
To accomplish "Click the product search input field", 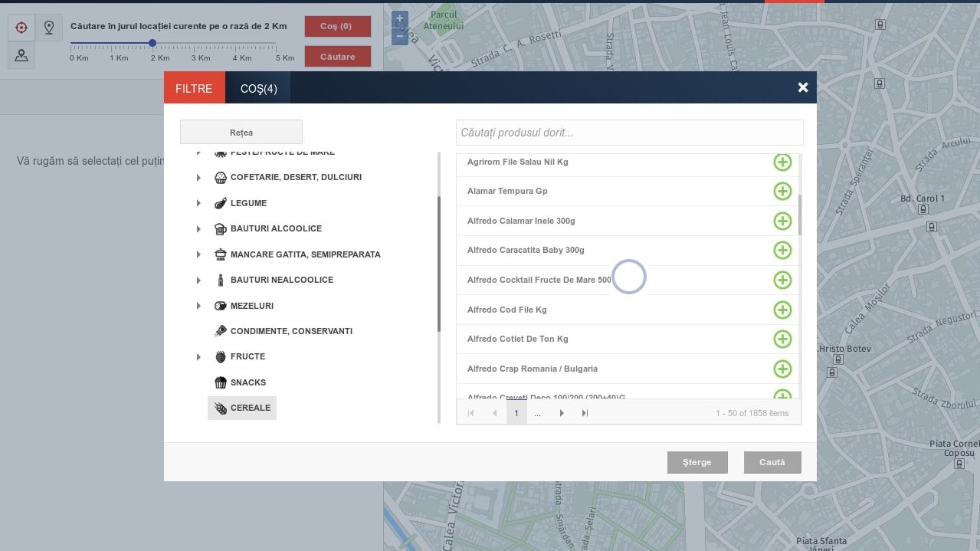I will (628, 133).
